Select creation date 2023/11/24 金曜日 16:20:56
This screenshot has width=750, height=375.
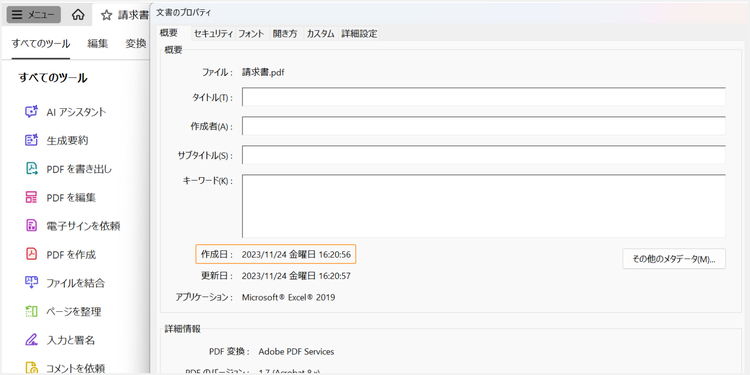296,255
